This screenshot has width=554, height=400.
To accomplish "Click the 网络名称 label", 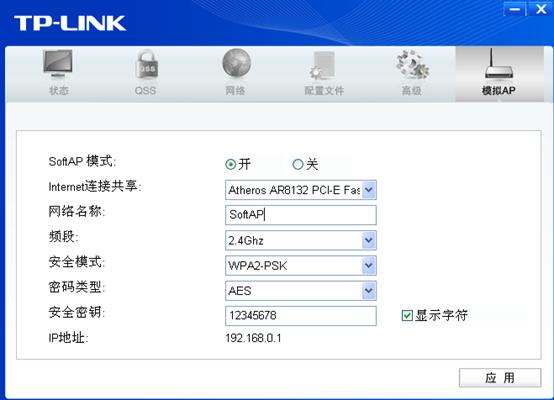I will [x=77, y=211].
